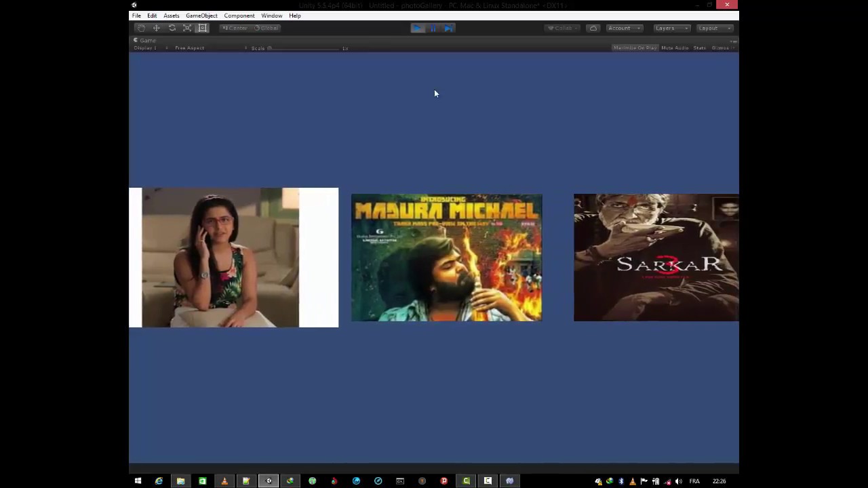This screenshot has height=488, width=868.
Task: Open File Explorer from the taskbar
Action: click(x=180, y=481)
